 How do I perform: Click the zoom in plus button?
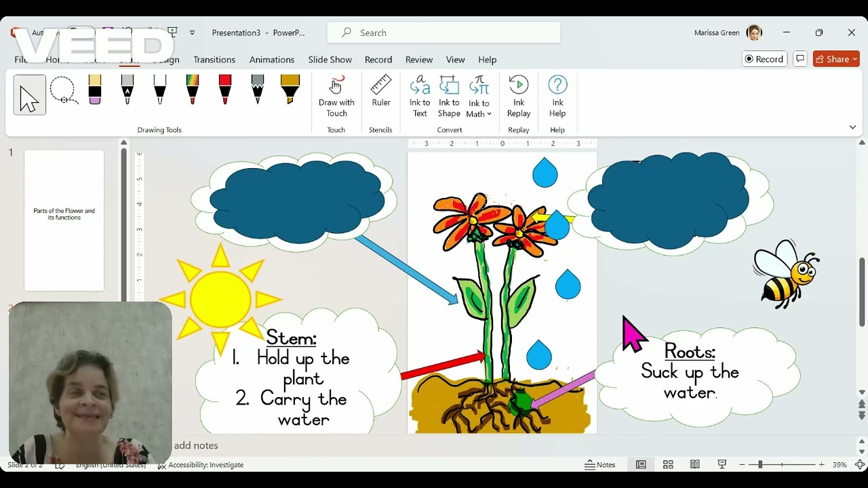(822, 465)
